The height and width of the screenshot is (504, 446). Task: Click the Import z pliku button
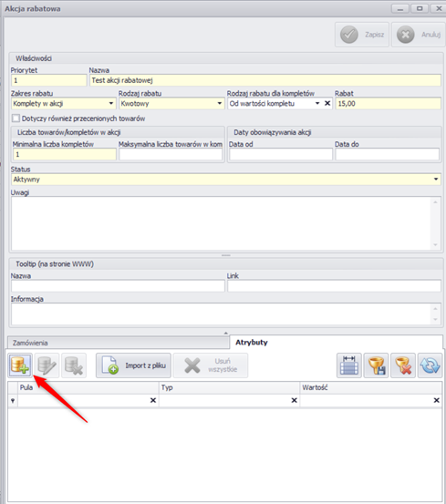(x=134, y=365)
